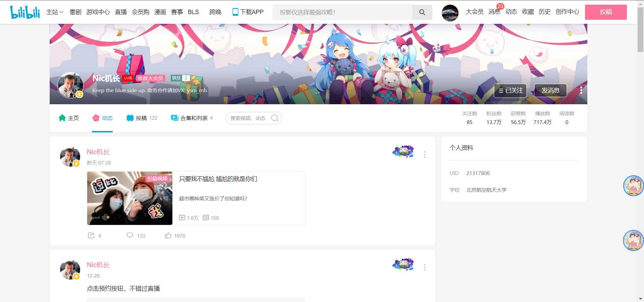Open the 昨天 07:28 timestamp link
The image size is (644, 302).
click(99, 163)
